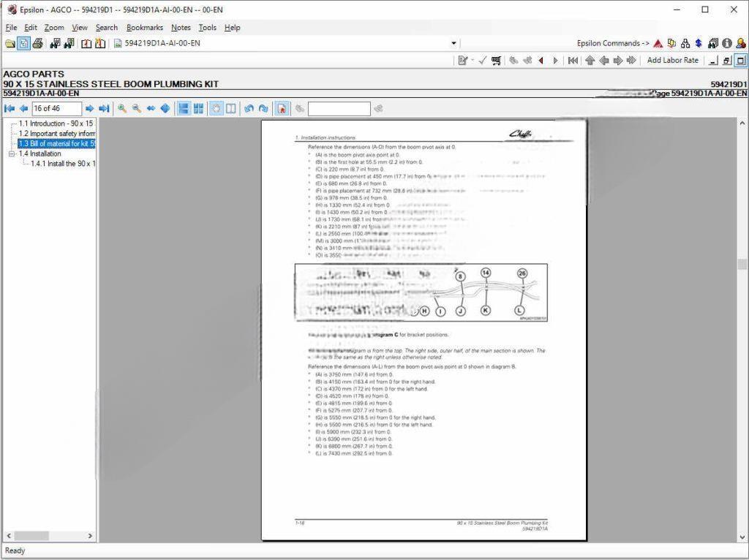This screenshot has width=749, height=560.
Task: Open the Bookmarks menu
Action: click(x=145, y=27)
